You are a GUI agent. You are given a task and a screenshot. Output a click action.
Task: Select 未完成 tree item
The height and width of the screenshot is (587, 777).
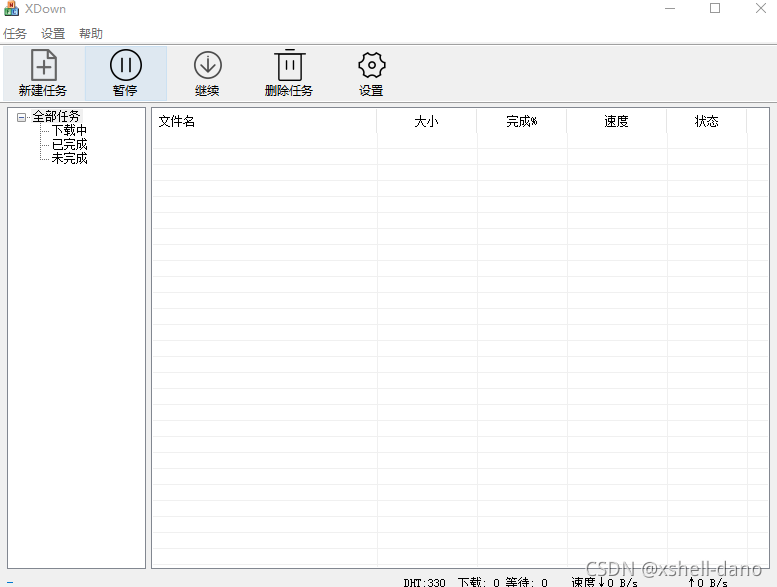69,159
